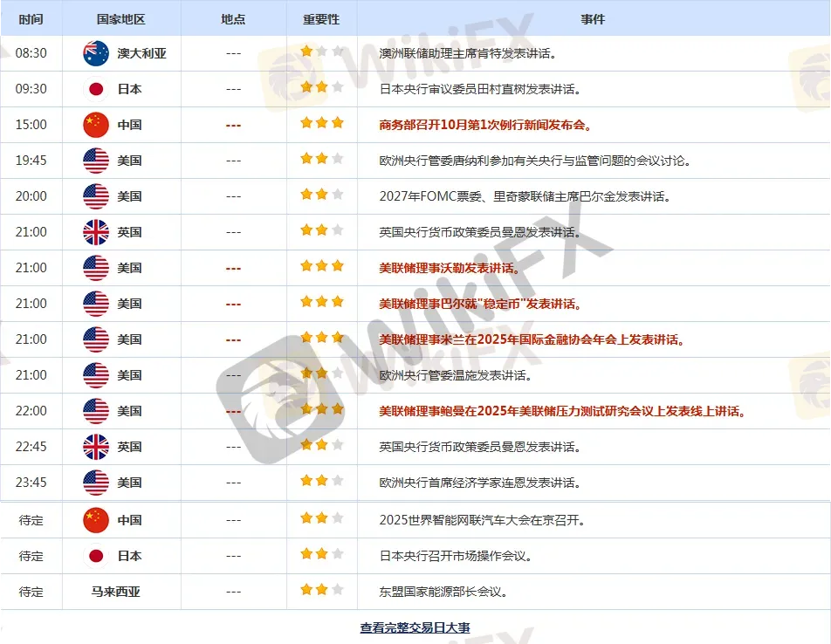Viewport: 831px width, 644px height.
Task: Click 09:30 time cell
Action: point(31,89)
